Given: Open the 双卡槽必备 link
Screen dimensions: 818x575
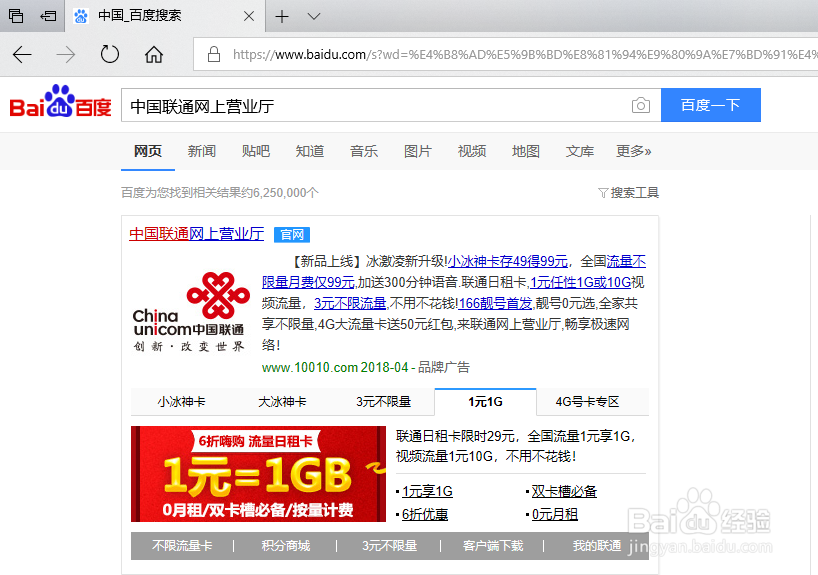Looking at the screenshot, I should [564, 492].
